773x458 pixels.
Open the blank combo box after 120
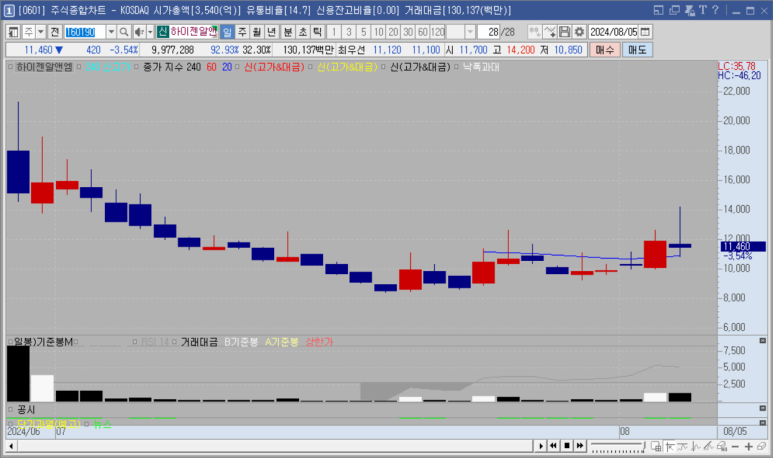pyautogui.click(x=461, y=32)
